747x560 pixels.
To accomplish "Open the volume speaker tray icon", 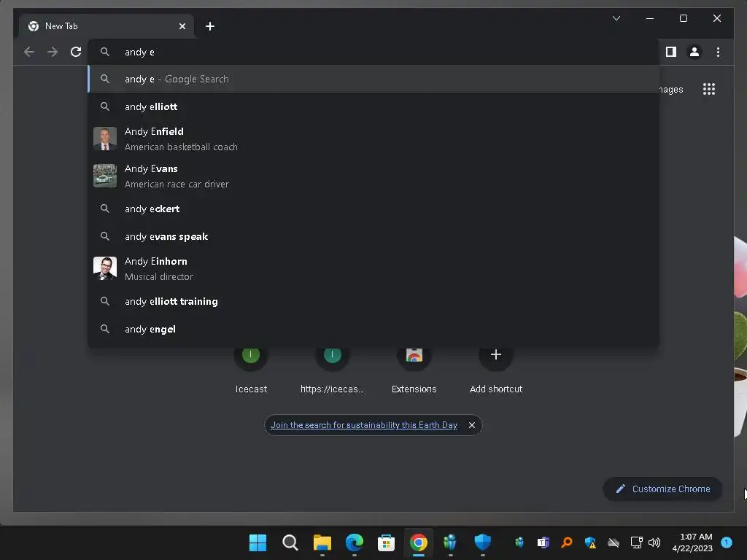I will (x=654, y=542).
